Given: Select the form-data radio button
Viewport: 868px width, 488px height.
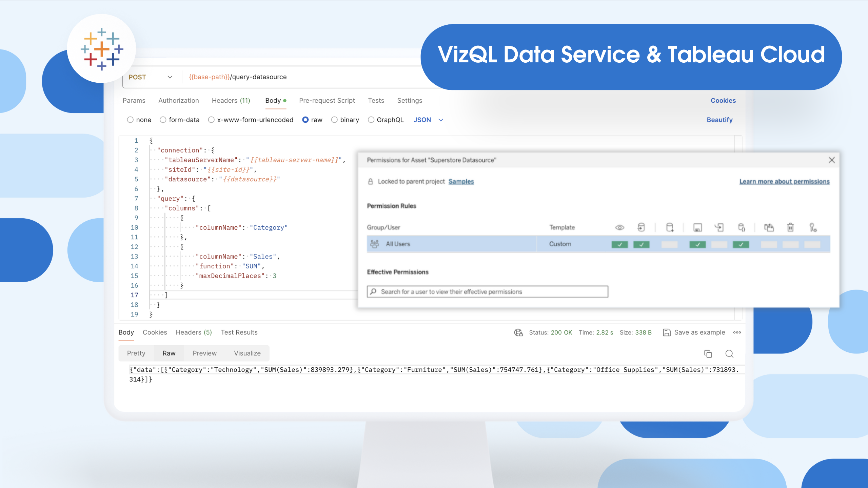Looking at the screenshot, I should pos(163,120).
